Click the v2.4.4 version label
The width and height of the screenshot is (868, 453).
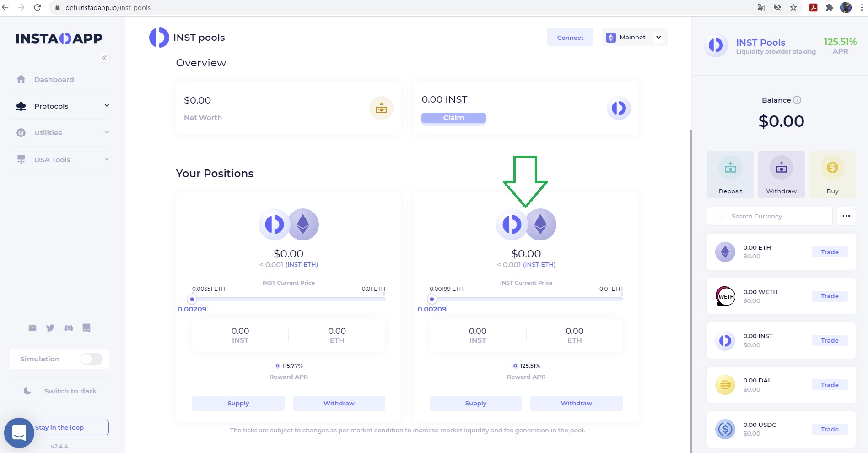pyautogui.click(x=59, y=446)
